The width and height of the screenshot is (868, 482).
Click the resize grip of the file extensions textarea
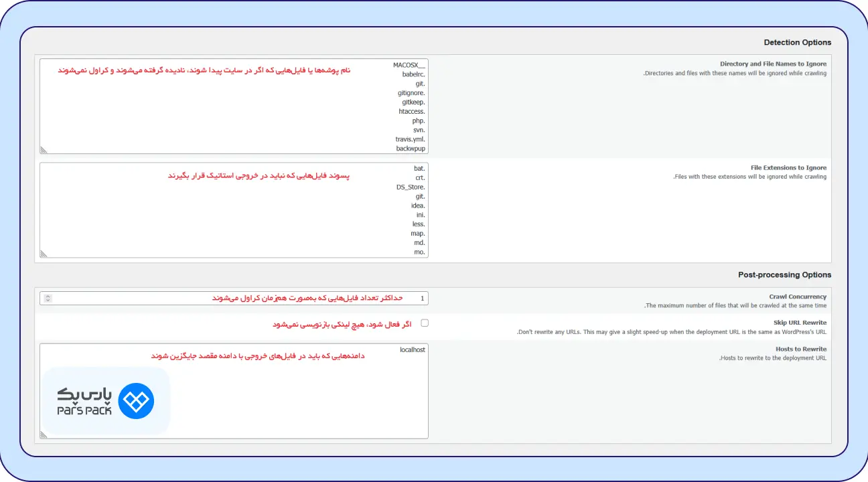pyautogui.click(x=43, y=254)
